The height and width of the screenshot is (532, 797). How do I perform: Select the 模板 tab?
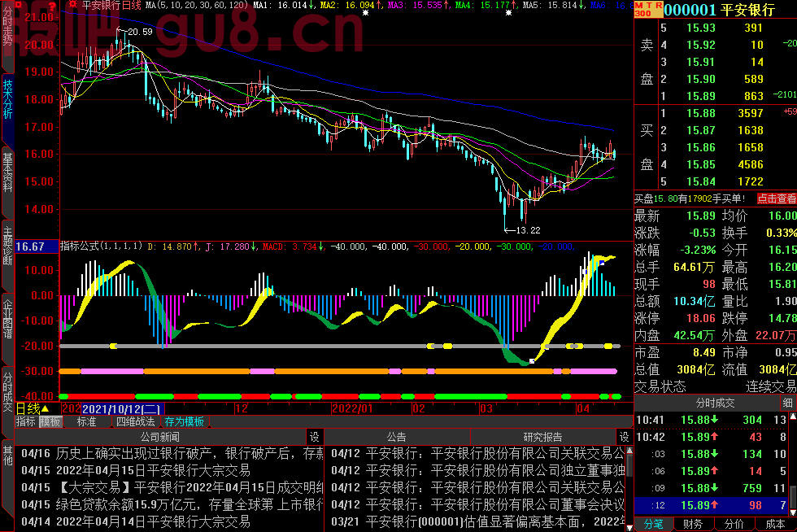(x=50, y=421)
